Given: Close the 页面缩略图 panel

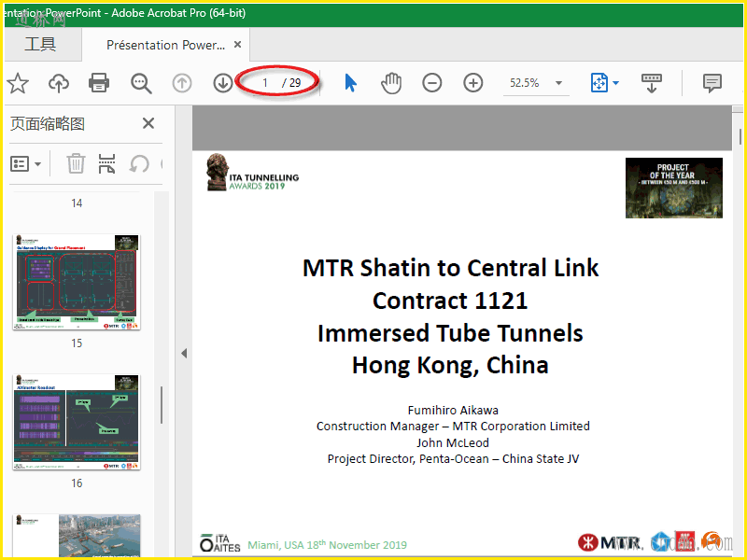Looking at the screenshot, I should tap(148, 123).
